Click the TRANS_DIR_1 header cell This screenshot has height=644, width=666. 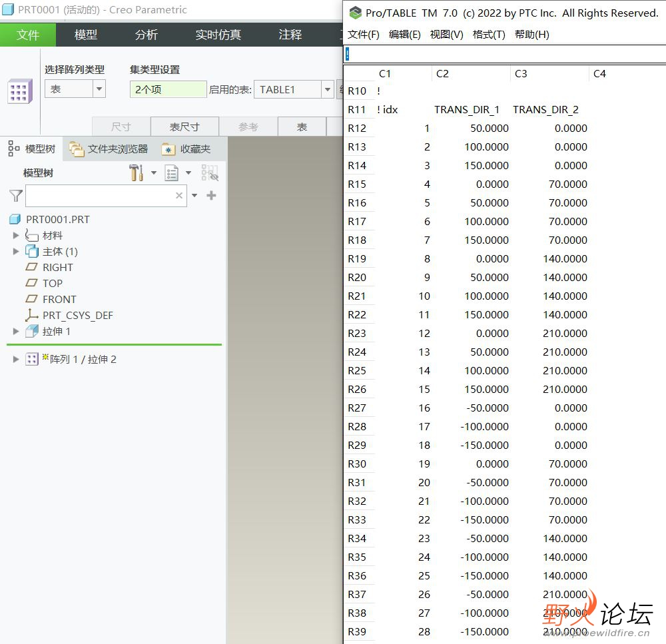coord(467,110)
